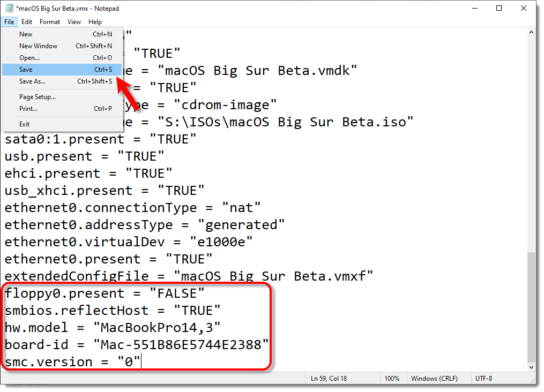Choose Exit from the File menu
This screenshot has height=392, width=544.
click(62, 124)
